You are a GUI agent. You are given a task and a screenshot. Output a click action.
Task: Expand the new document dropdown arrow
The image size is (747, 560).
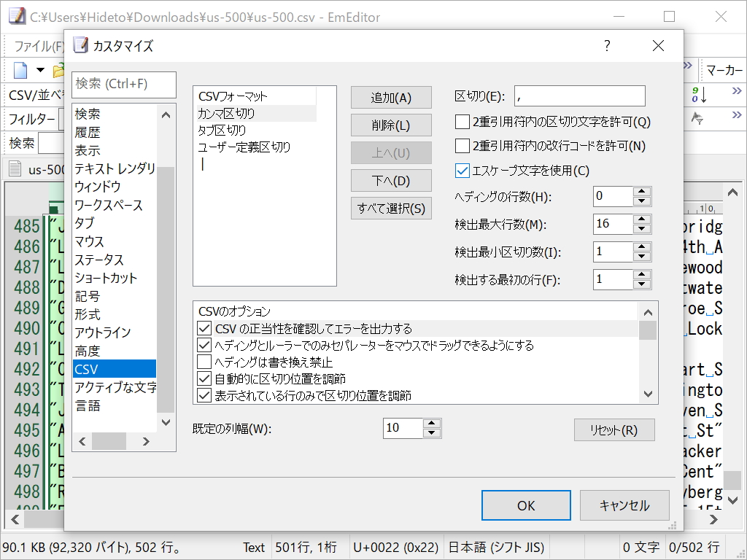(40, 70)
